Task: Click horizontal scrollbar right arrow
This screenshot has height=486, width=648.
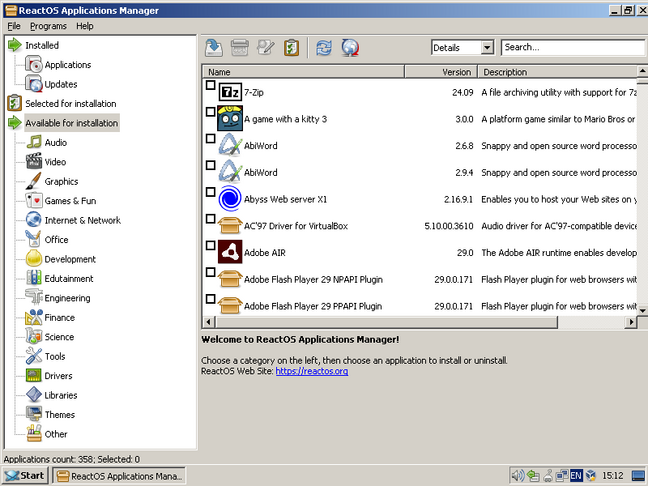Action: (x=631, y=322)
